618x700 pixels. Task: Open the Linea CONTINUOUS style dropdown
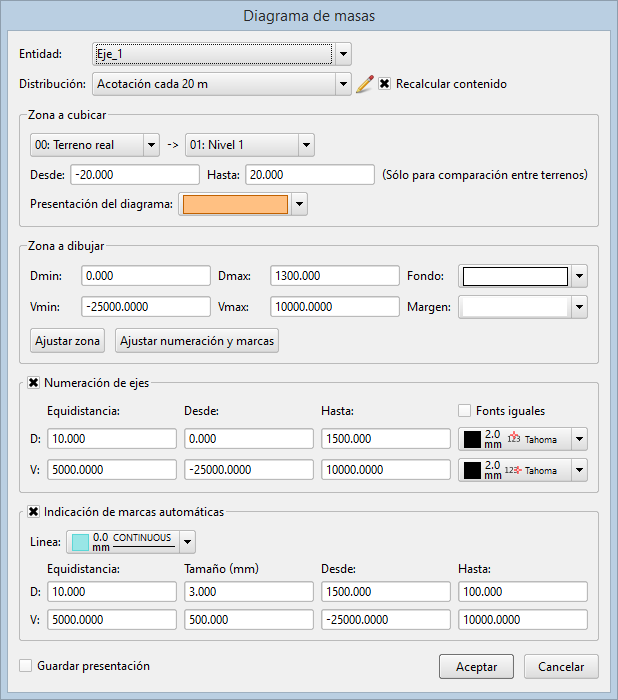click(188, 542)
